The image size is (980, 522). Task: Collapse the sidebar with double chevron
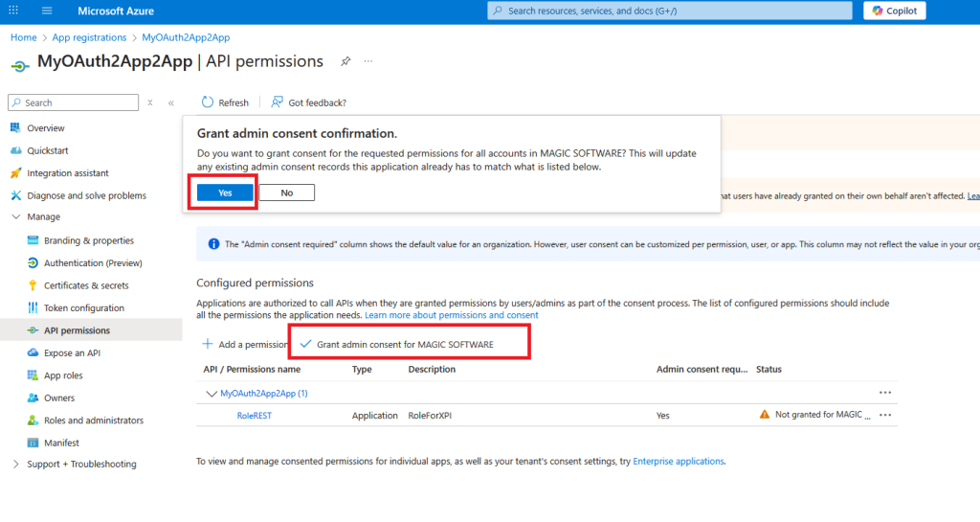point(171,102)
